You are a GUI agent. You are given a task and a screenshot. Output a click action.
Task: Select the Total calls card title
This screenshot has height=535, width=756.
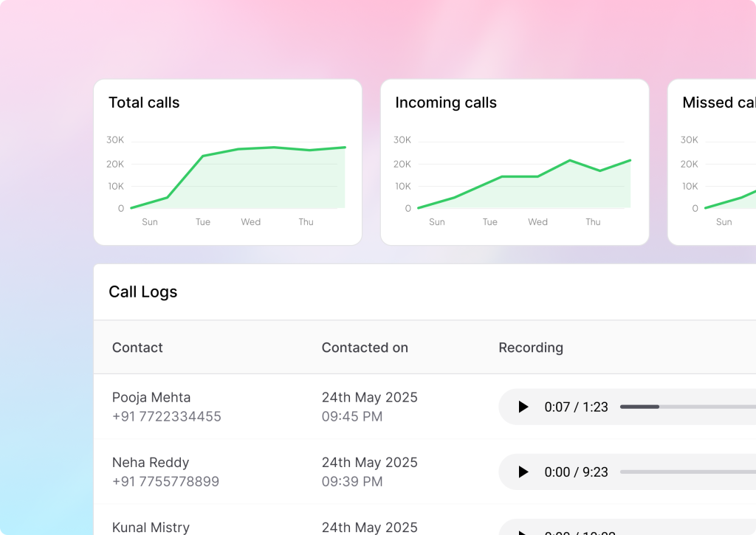144,103
